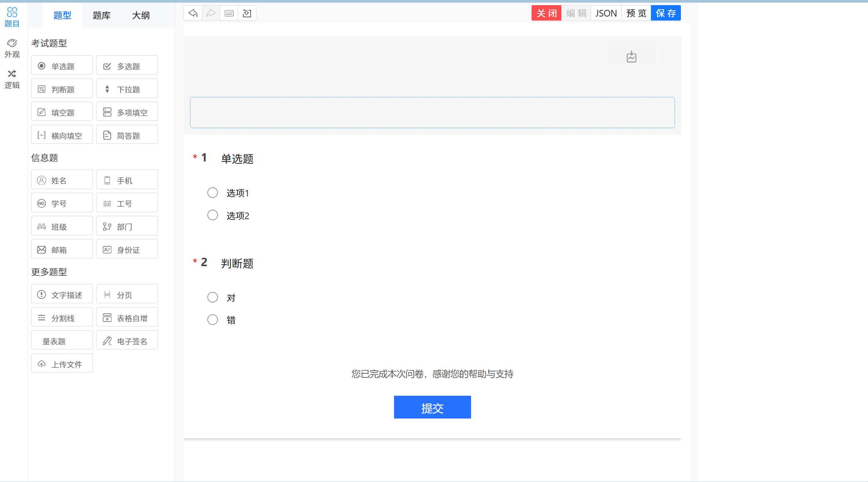Add a 上传文件 upload question type
868x482 pixels.
[x=62, y=364]
